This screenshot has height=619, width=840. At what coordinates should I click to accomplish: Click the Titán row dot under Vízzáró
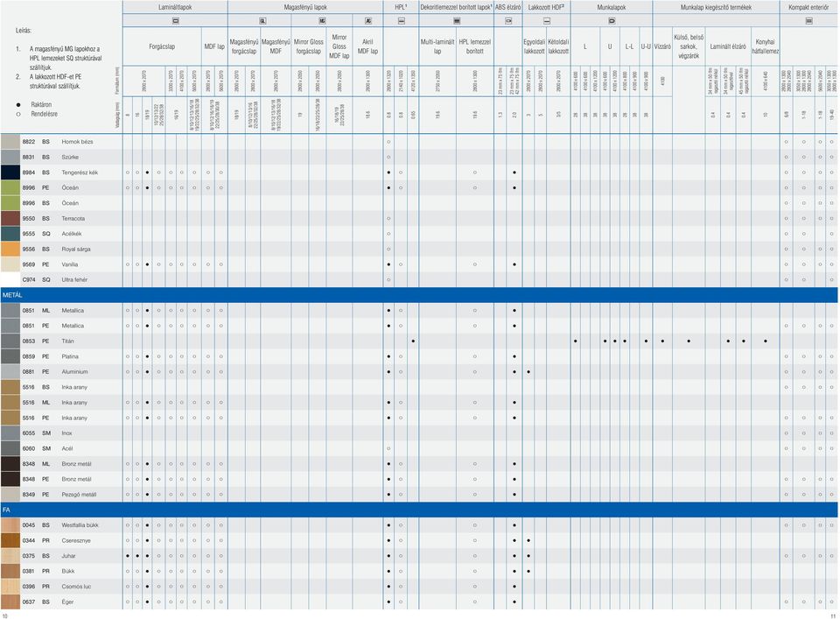pyautogui.click(x=662, y=341)
